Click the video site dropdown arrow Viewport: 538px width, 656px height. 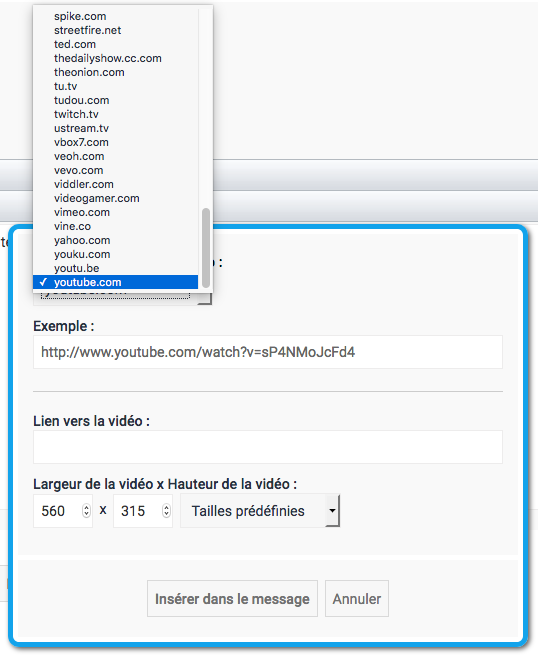[205, 299]
